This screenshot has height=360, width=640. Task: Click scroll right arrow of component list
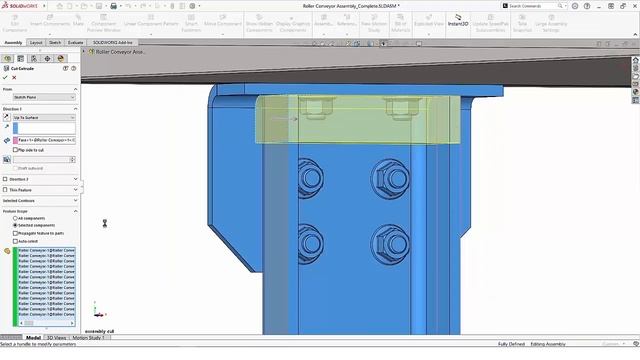(x=73, y=323)
